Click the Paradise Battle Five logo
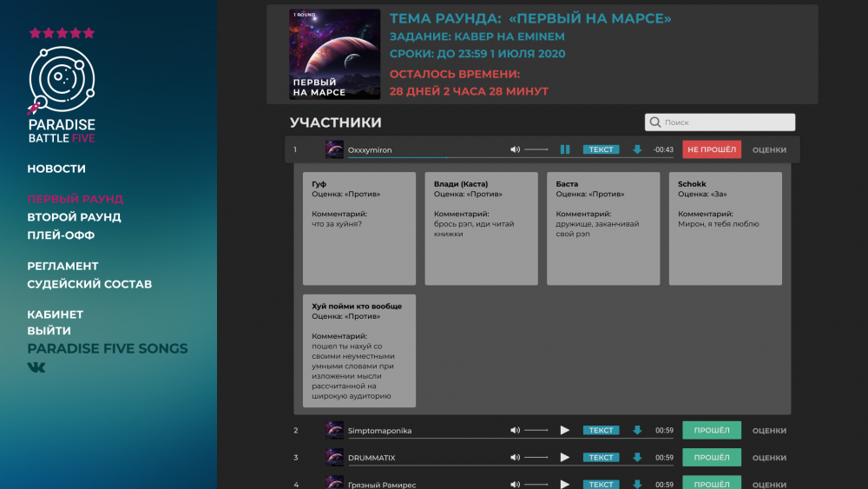This screenshot has height=489, width=868. 62,86
